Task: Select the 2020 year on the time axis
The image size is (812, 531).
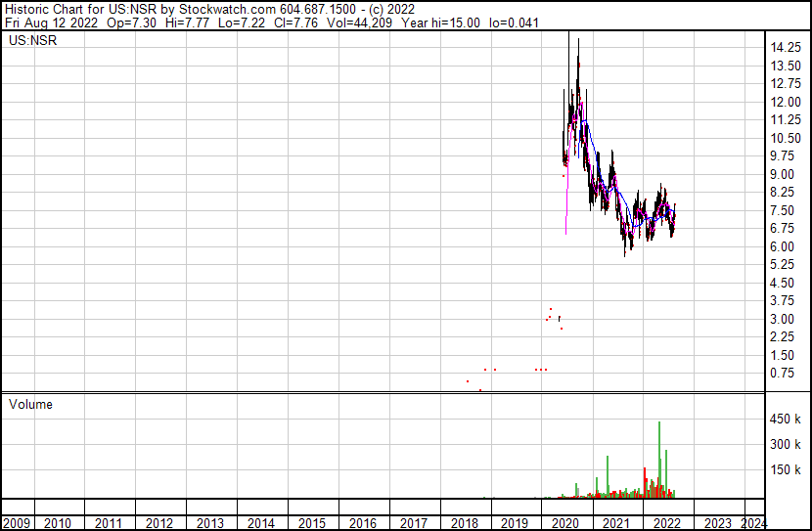Action: (566, 523)
